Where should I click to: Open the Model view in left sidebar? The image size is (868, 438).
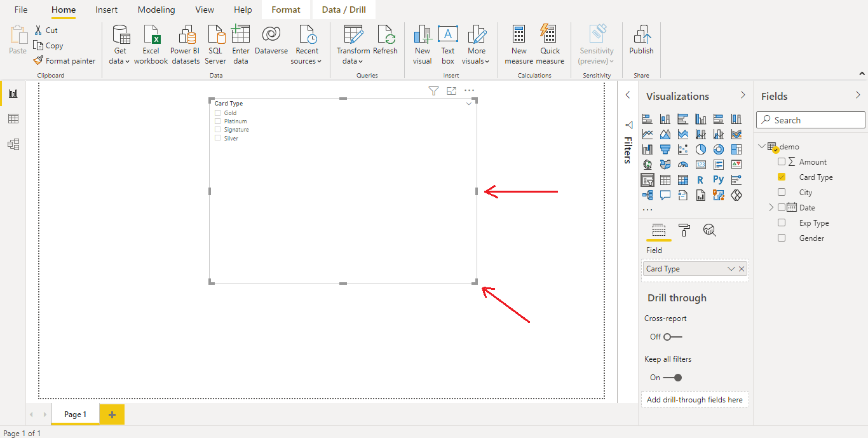click(13, 144)
